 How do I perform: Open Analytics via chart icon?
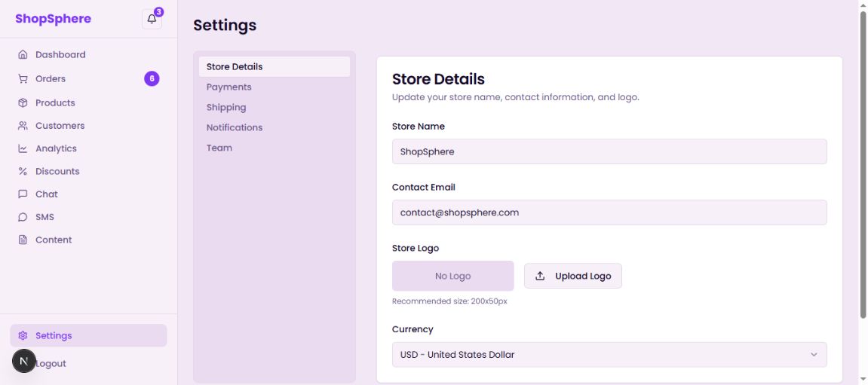[x=23, y=149]
